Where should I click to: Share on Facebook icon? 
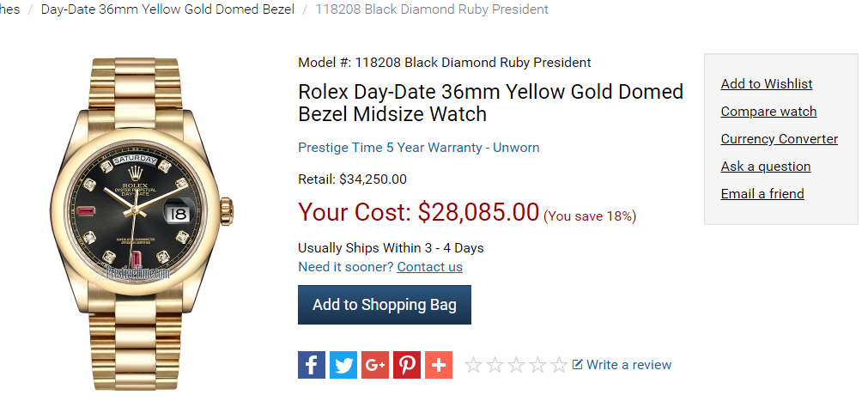(312, 365)
